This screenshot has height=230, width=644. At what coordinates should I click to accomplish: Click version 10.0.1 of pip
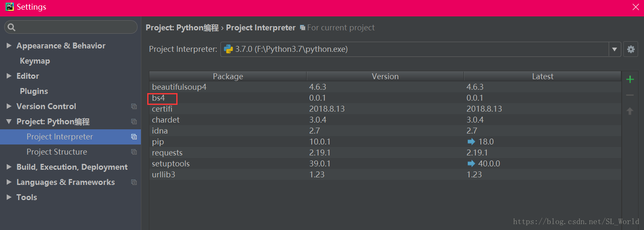coord(320,142)
